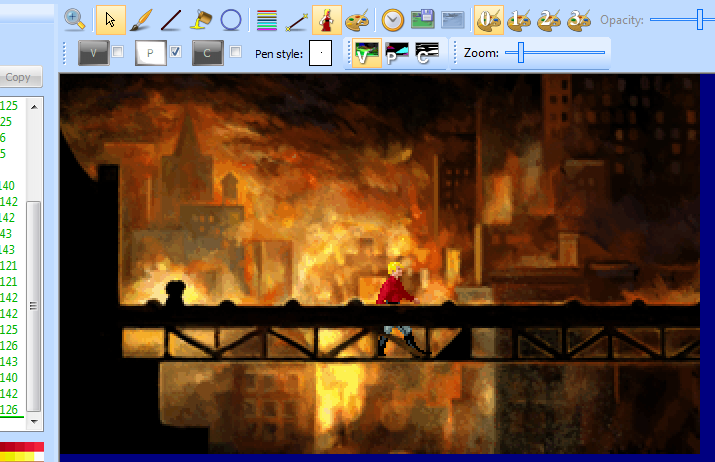Image resolution: width=715 pixels, height=462 pixels.
Task: Show the control screen (C view icon)
Action: tap(427, 53)
